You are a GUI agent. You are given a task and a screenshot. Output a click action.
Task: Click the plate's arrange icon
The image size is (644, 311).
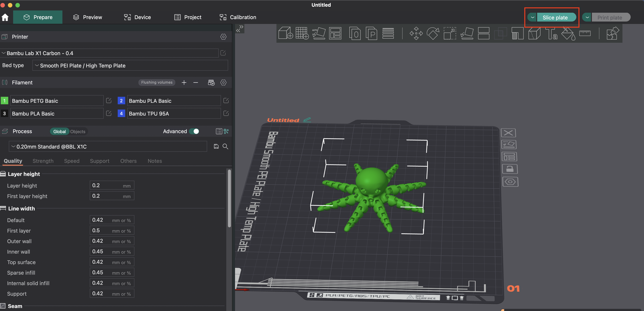click(509, 157)
